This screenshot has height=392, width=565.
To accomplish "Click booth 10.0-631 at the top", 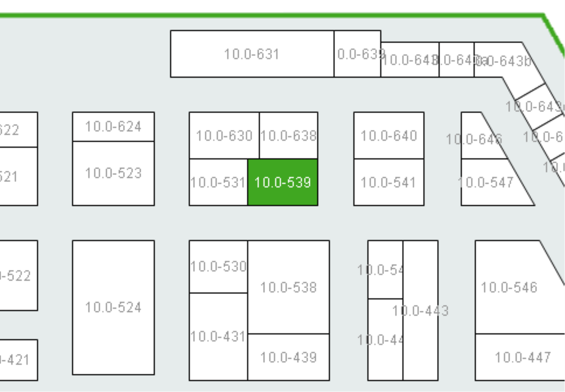I will coord(252,54).
